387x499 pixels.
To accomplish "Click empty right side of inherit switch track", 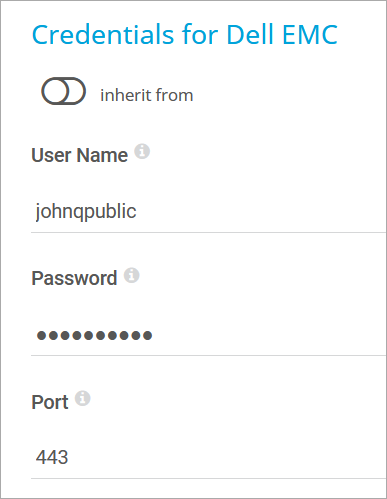I will coord(76,91).
